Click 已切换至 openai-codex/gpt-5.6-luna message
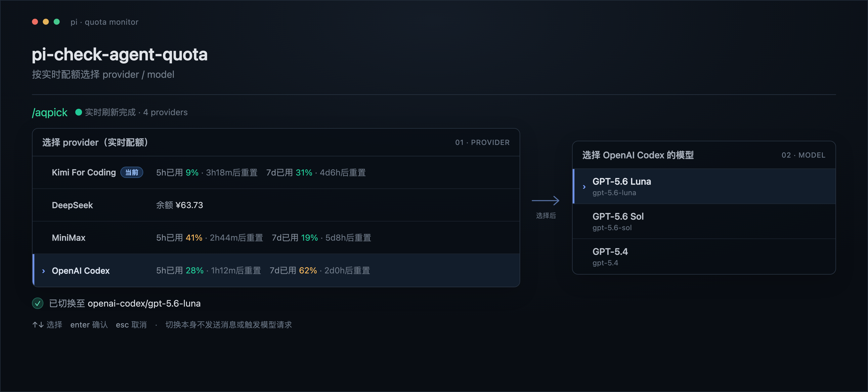The image size is (868, 392). click(x=125, y=303)
